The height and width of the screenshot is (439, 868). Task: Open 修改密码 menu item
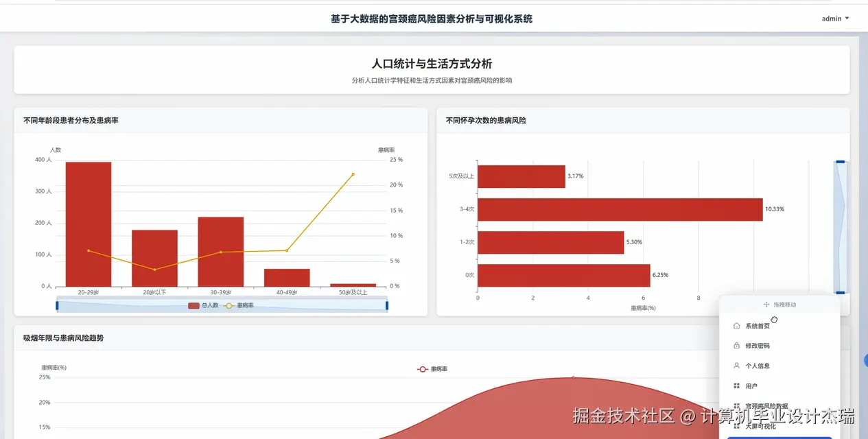point(779,346)
